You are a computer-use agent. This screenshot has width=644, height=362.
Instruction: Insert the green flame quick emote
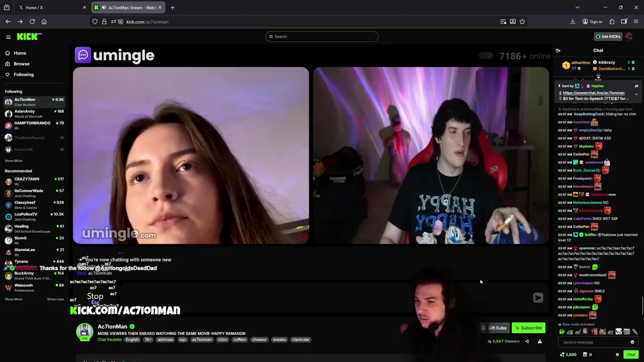562,332
